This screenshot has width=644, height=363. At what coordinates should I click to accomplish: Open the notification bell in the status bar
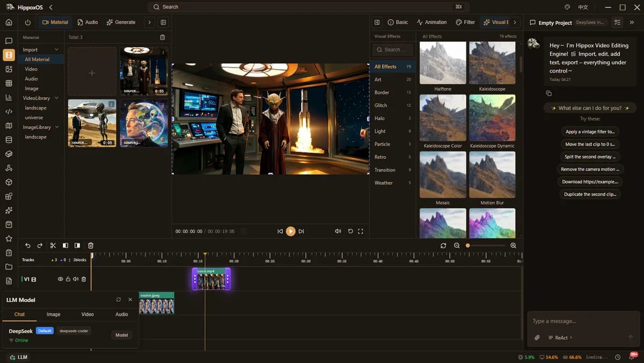(632, 357)
